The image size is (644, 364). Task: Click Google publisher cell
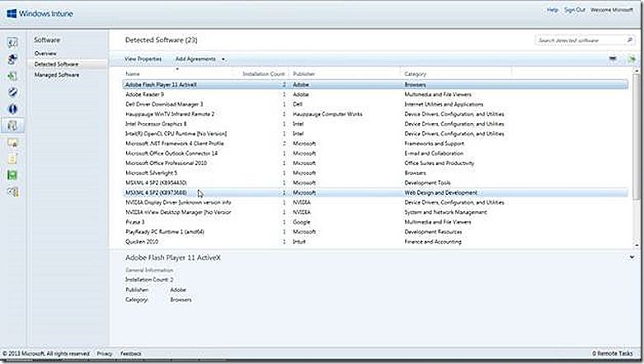click(x=302, y=222)
